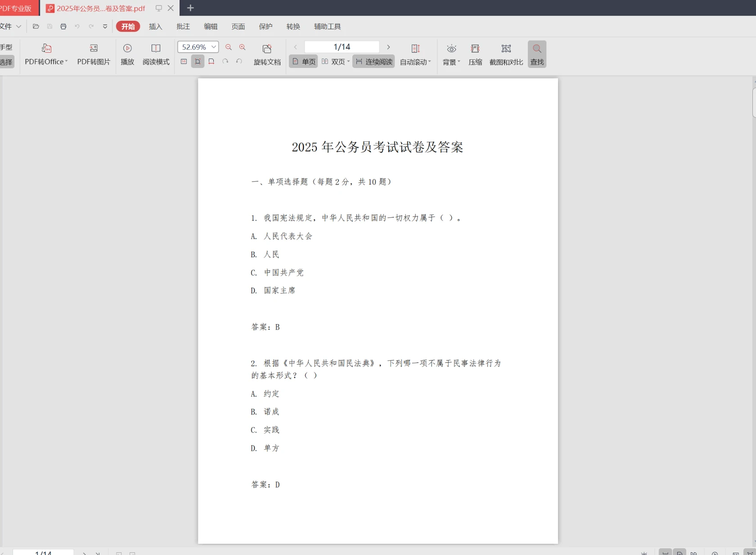Open 阅读模式 reading mode
756x555 pixels.
coord(155,54)
